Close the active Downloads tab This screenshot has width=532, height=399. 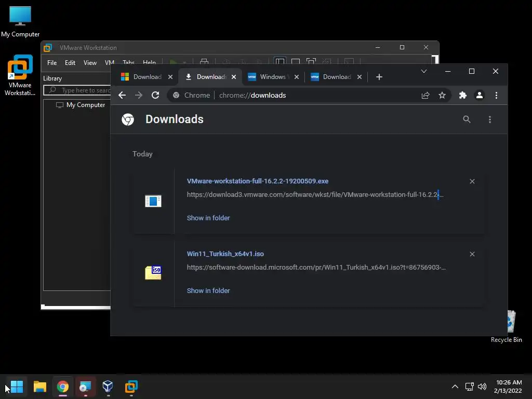(x=234, y=77)
